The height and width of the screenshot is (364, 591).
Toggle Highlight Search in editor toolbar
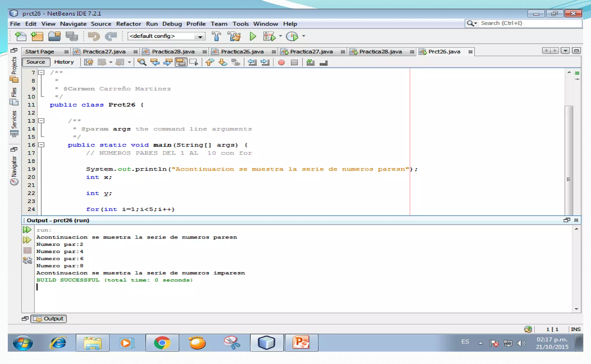181,62
